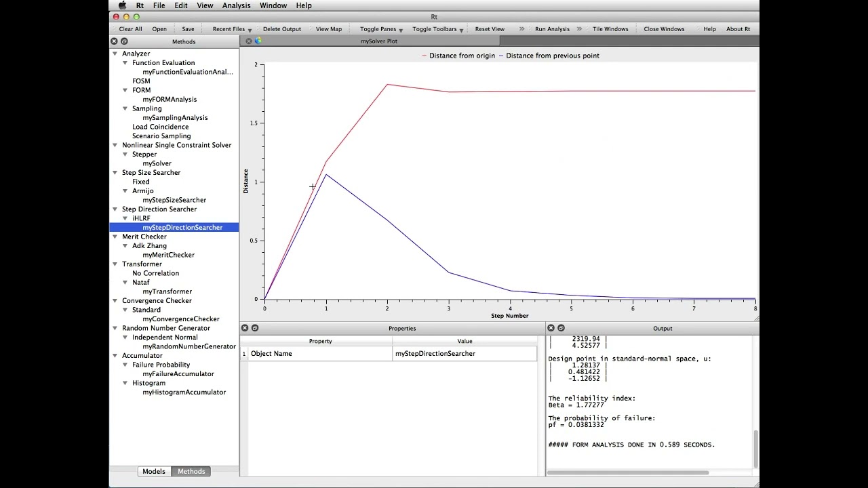Open the Edit menu
This screenshot has height=488, width=868.
pyautogui.click(x=181, y=5)
